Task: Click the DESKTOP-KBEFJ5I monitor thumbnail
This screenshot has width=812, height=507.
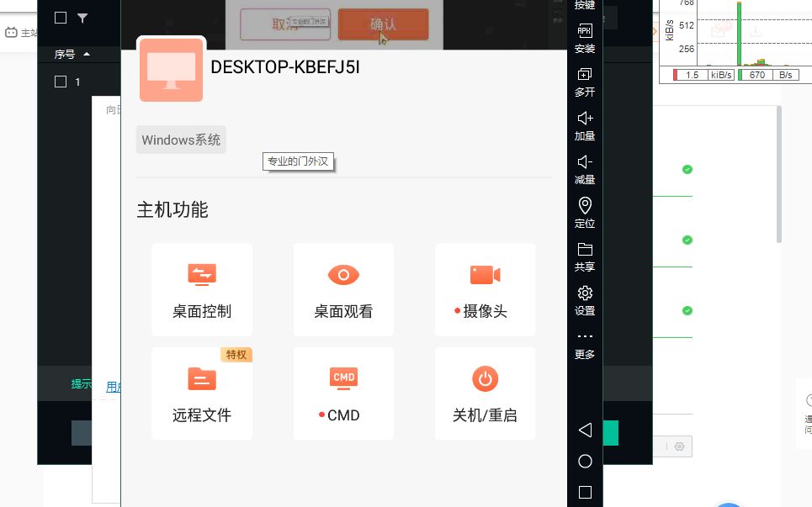Action: coord(171,70)
